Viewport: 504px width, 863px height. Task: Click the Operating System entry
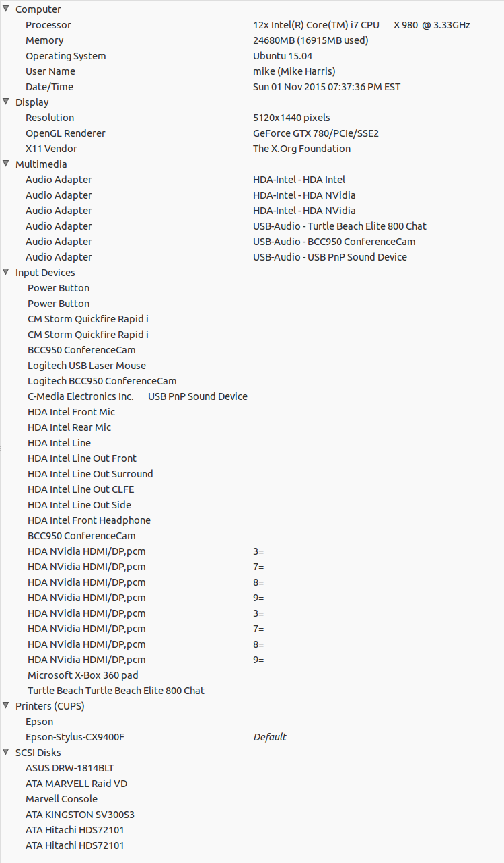tap(66, 56)
